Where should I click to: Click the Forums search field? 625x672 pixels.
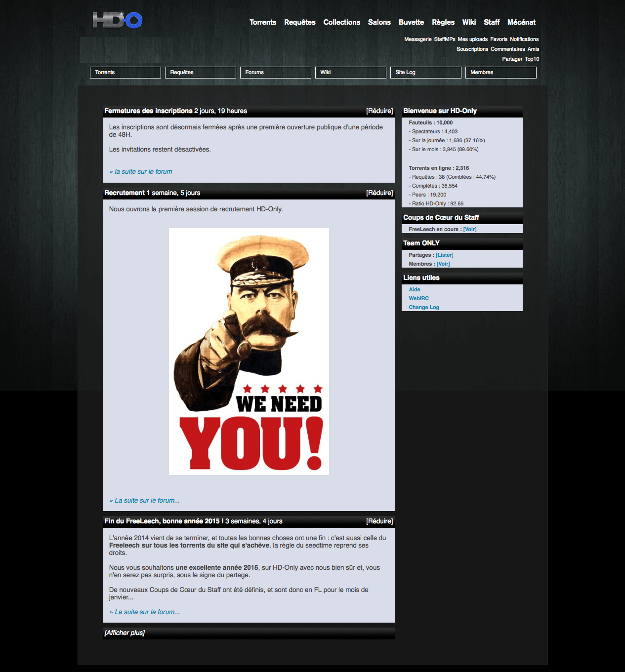tap(276, 73)
